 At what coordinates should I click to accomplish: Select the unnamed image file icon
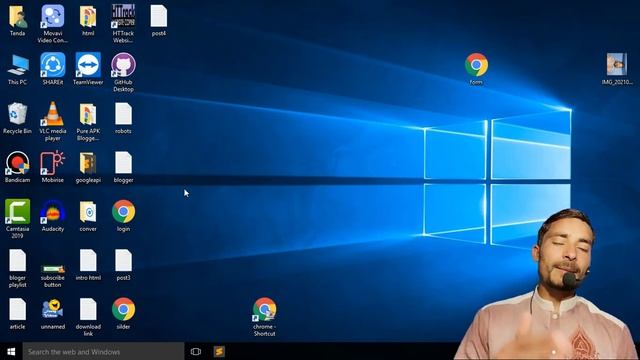coord(53,309)
